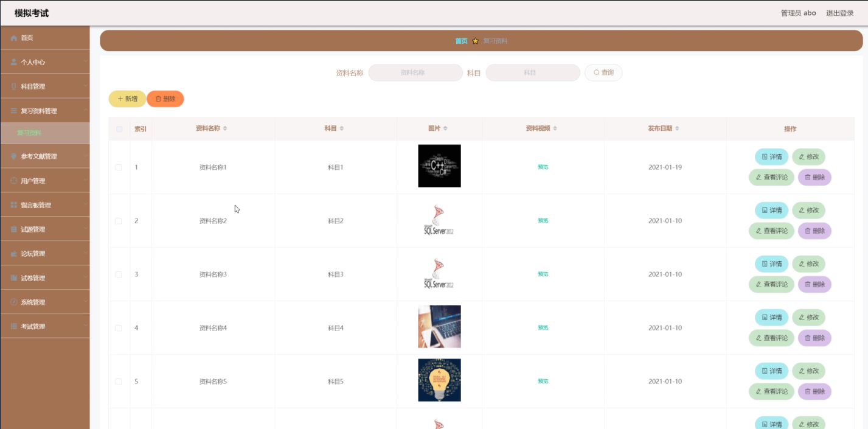The width and height of the screenshot is (868, 429).
Task: Click 管理员 abo in the header
Action: click(x=798, y=13)
